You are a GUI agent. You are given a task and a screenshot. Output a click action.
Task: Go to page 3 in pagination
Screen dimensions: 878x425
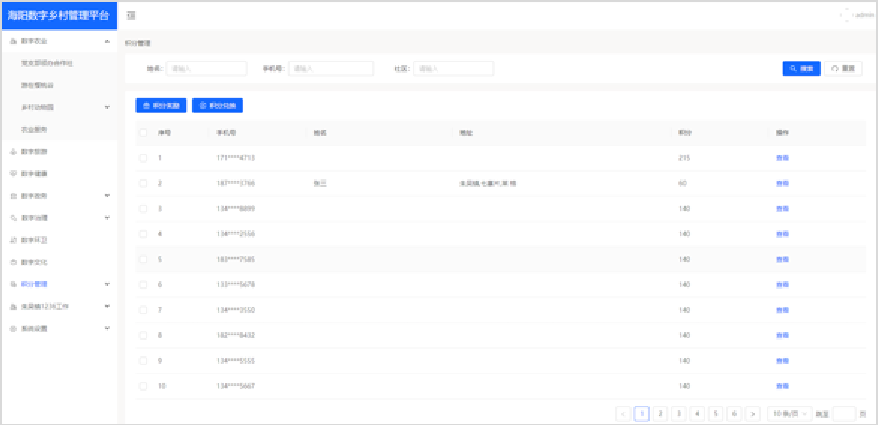(678, 413)
